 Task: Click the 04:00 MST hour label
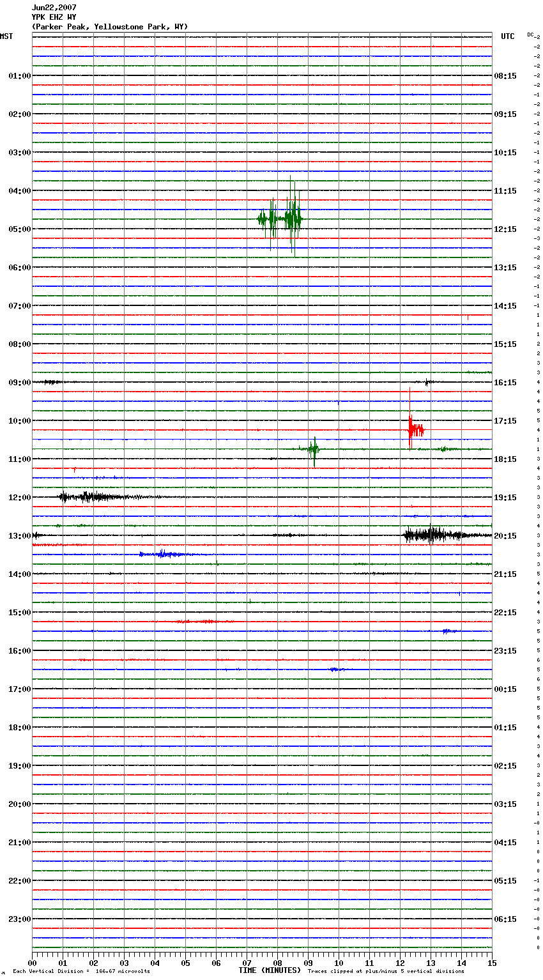click(x=20, y=191)
